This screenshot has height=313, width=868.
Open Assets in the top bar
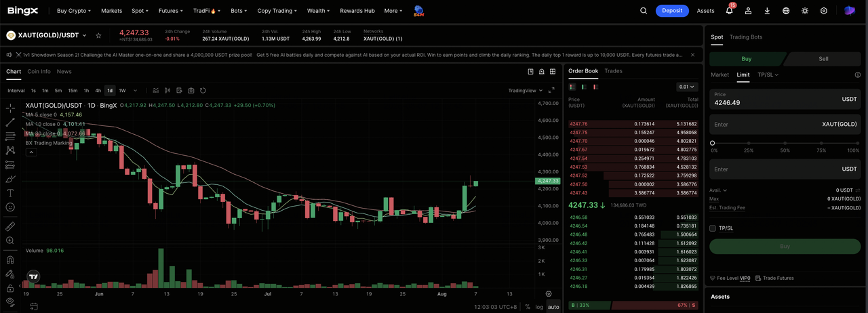(x=706, y=11)
